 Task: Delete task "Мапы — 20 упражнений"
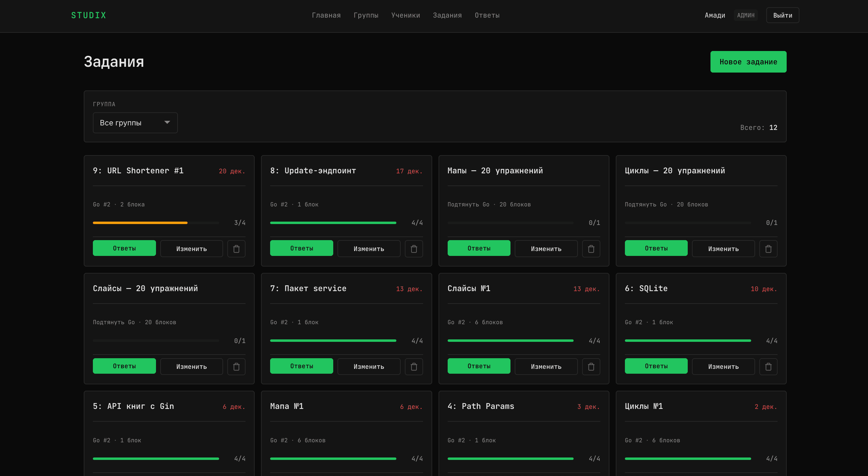coord(591,248)
